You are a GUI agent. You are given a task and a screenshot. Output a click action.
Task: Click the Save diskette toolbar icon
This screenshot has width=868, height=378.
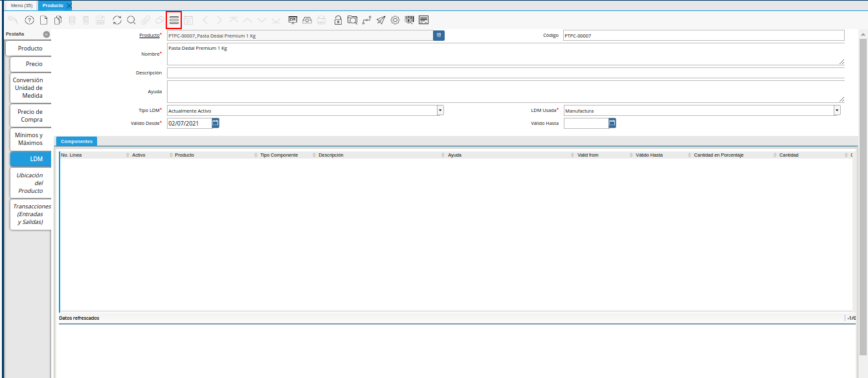(x=100, y=20)
